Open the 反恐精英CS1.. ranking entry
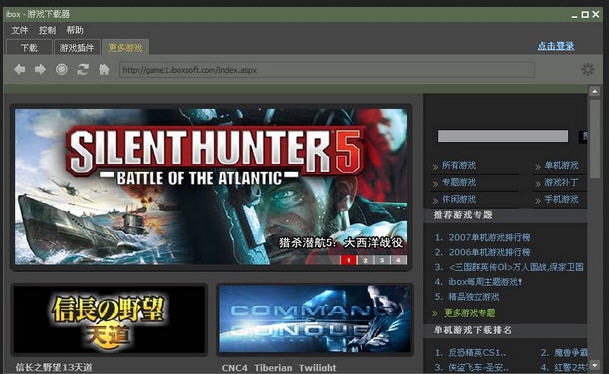609x374 pixels. 477,353
